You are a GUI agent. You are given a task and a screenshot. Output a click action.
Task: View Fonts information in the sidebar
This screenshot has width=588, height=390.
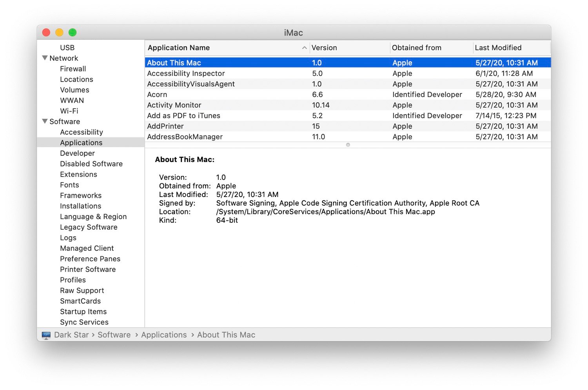pos(69,185)
